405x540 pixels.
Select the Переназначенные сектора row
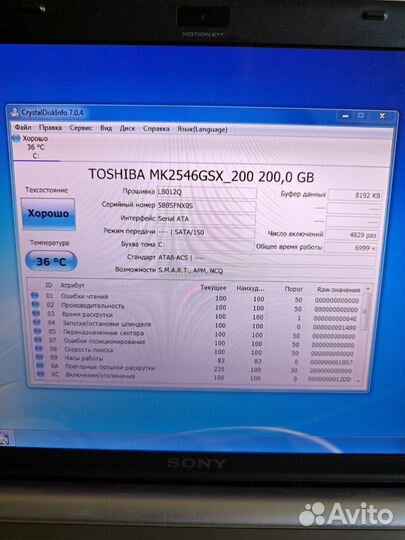[x=196, y=334]
